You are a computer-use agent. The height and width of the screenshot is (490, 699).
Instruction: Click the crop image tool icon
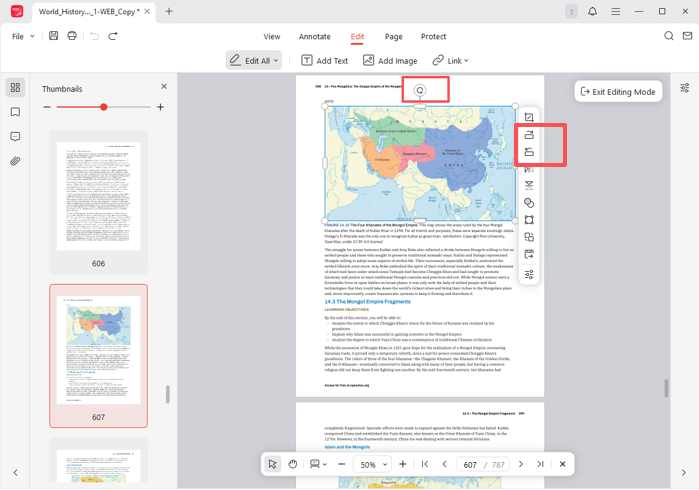pos(529,117)
